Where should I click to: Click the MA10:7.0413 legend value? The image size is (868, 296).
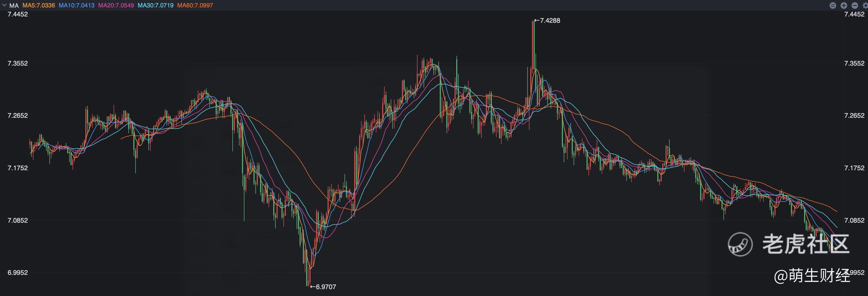point(77,5)
